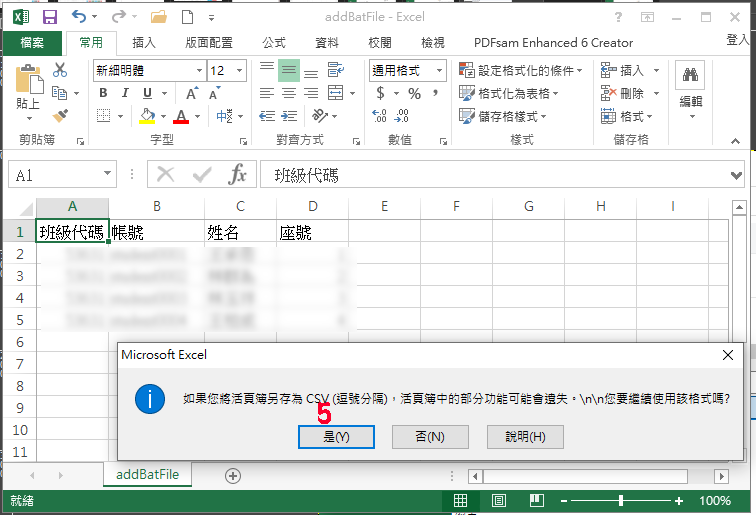Click the orientation text angle icon
The height and width of the screenshot is (515, 756).
[x=320, y=116]
